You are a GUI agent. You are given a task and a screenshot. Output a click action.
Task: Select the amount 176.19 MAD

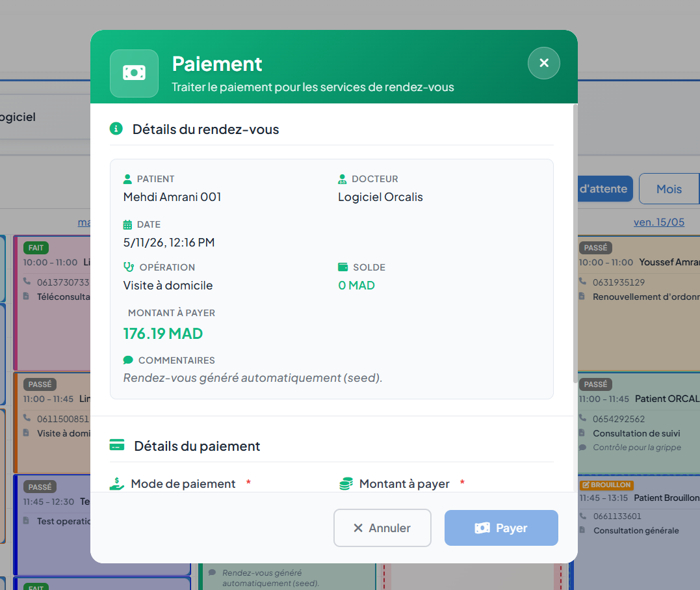(x=163, y=334)
